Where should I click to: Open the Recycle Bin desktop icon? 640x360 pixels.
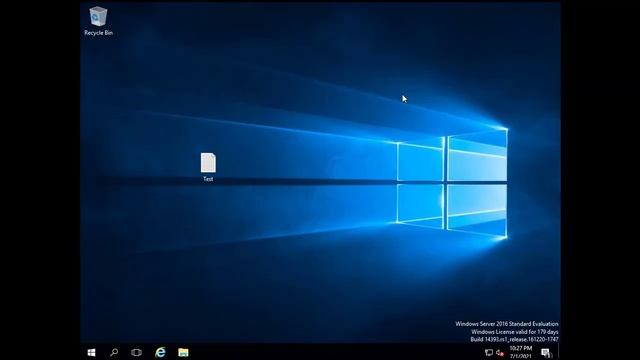98,21
